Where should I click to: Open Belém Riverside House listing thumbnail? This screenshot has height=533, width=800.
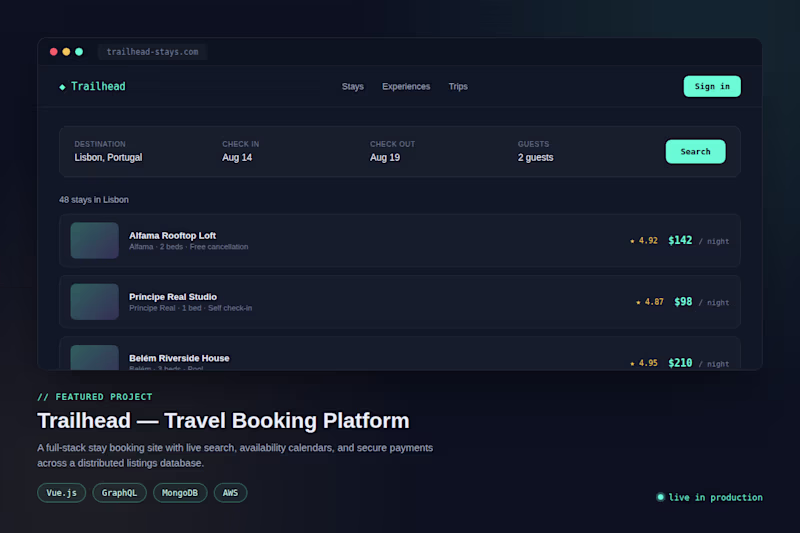click(x=94, y=357)
